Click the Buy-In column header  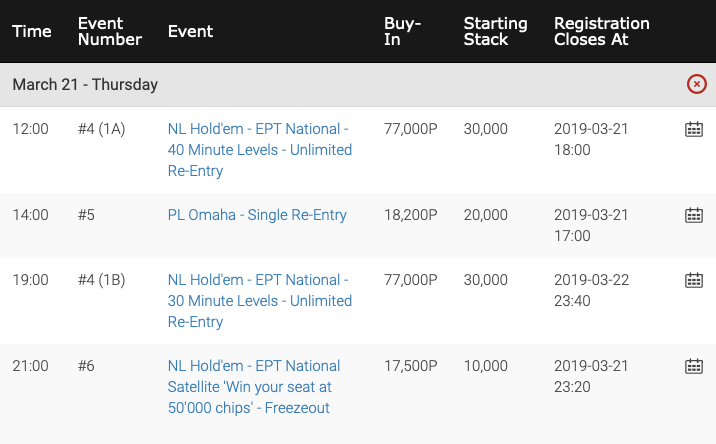[402, 32]
